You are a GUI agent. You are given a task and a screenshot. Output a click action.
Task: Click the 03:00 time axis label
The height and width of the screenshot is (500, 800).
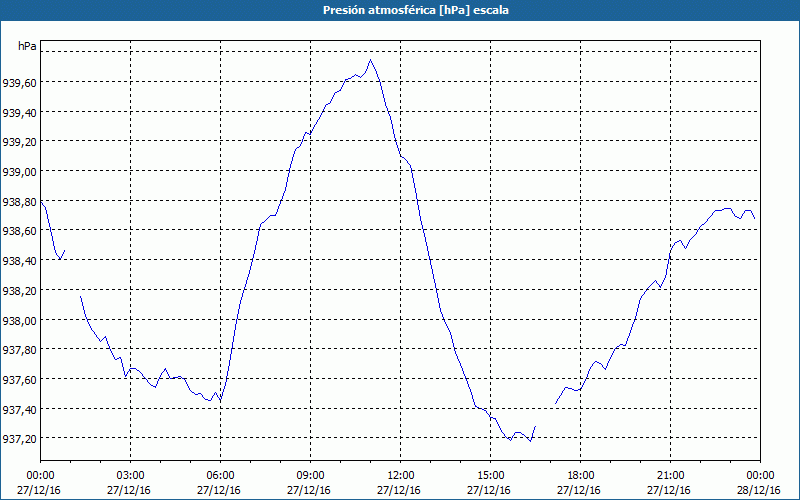[x=131, y=476]
